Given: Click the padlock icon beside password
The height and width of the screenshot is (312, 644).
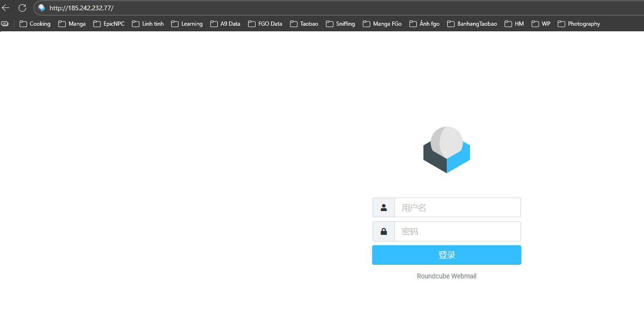Looking at the screenshot, I should click(384, 232).
